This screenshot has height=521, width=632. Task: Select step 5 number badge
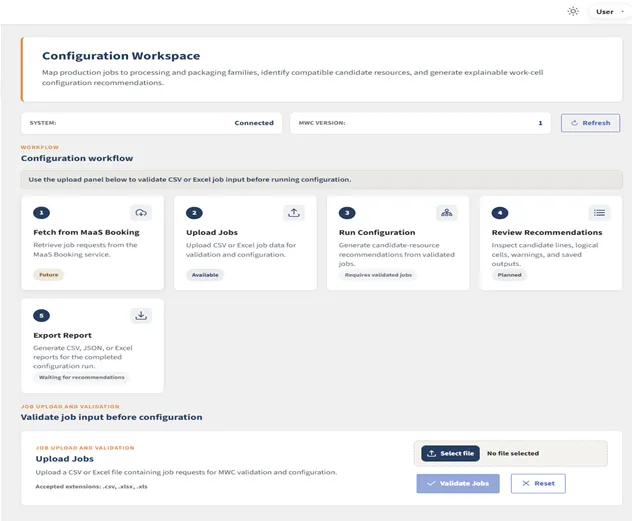tap(42, 316)
